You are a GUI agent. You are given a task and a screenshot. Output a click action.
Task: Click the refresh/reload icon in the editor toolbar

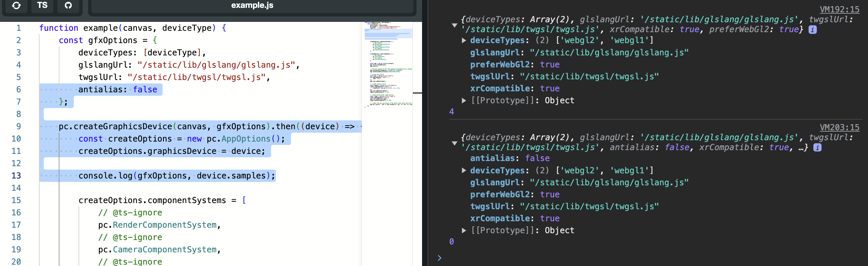coord(16,5)
